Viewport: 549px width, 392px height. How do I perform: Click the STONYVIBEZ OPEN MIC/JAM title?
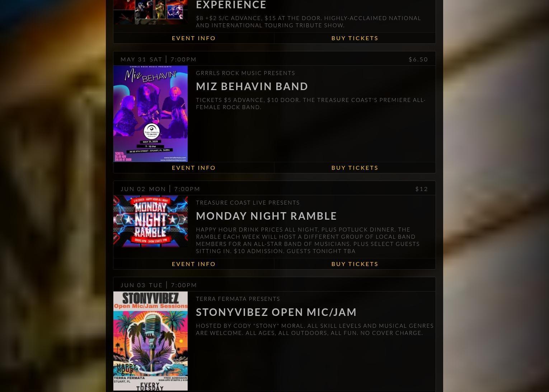coord(276,312)
